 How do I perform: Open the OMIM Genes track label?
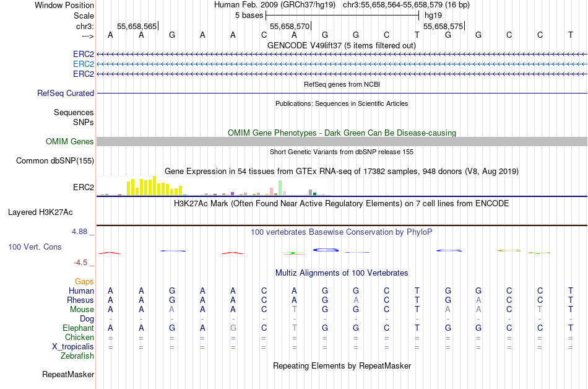[x=69, y=141]
